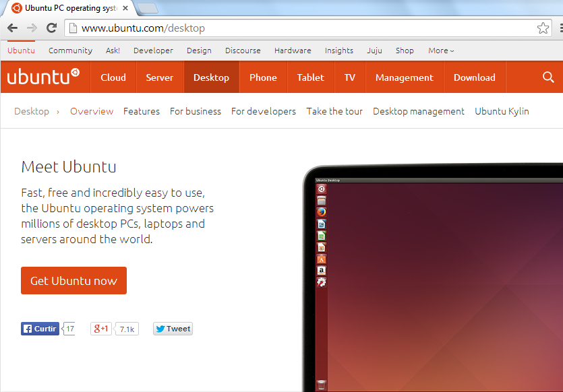Open a new browser tab

148,9
